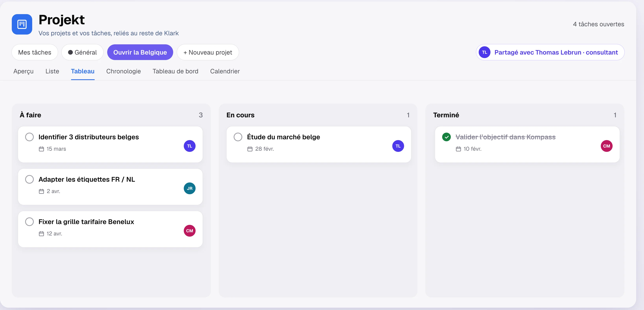Open the Tableau de bord tab
This screenshot has width=644, height=310.
coord(176,71)
